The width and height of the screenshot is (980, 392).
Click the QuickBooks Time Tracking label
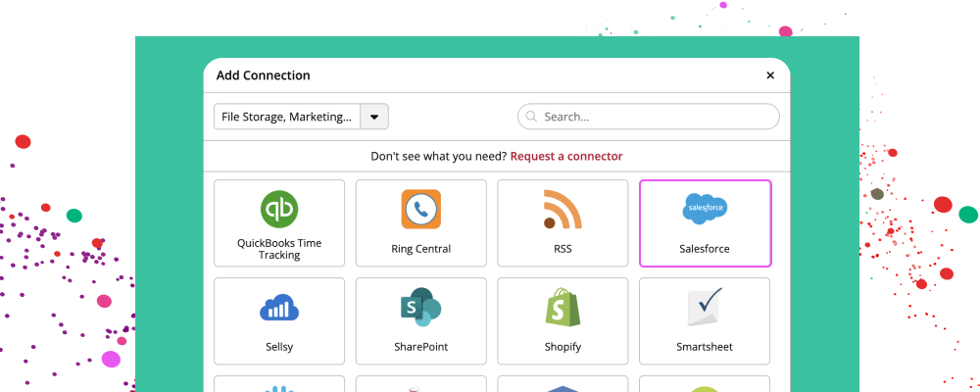[x=279, y=249]
